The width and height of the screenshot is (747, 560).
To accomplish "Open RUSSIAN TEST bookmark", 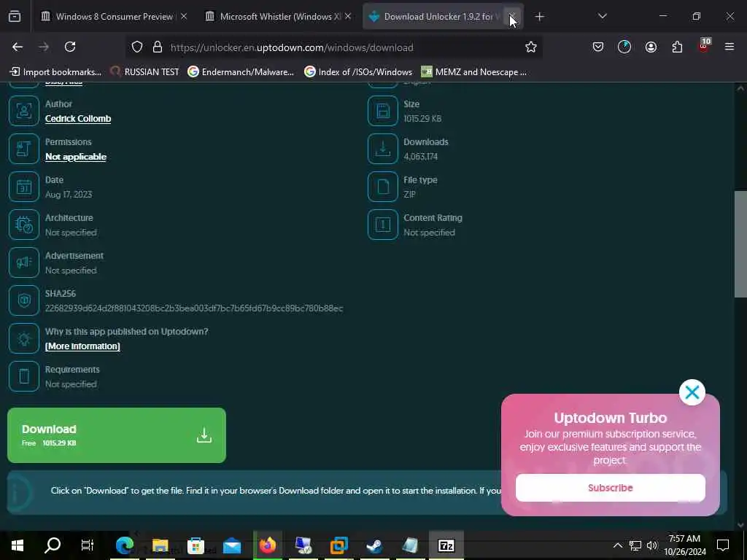I will (144, 72).
